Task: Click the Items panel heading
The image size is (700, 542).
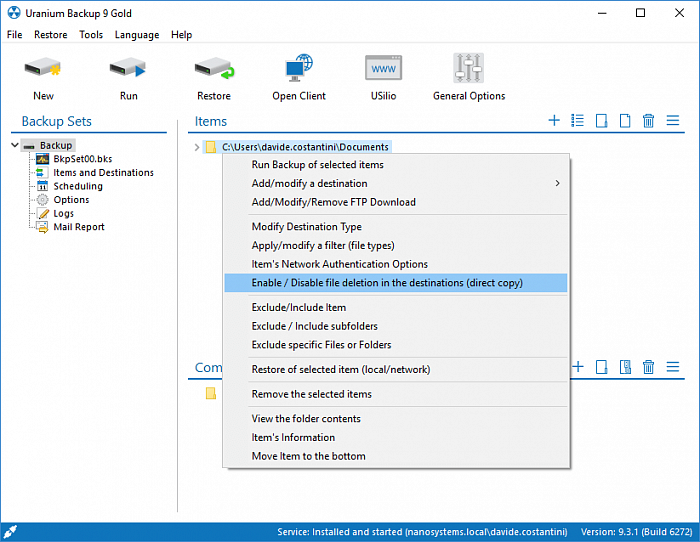Action: pyautogui.click(x=210, y=121)
